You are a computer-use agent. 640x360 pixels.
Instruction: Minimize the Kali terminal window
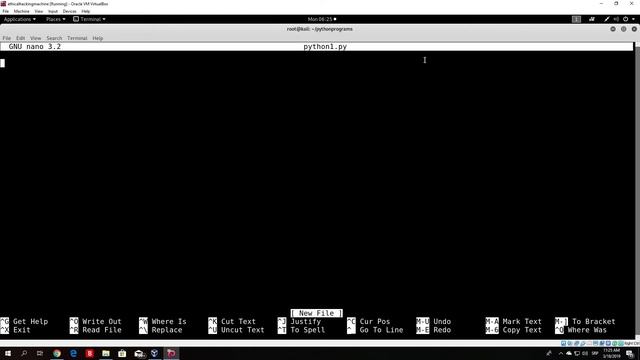tap(613, 29)
